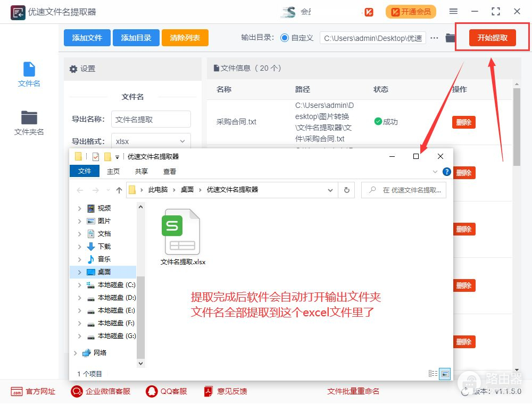Click the 文件名提取.xlsx file icon

point(182,232)
